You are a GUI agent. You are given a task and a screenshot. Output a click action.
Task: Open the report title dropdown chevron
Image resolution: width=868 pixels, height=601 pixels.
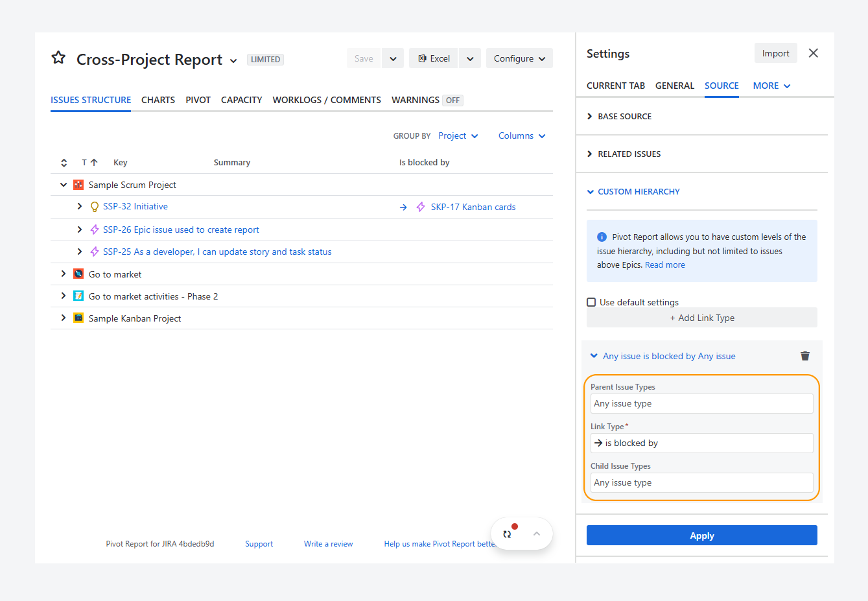point(233,61)
